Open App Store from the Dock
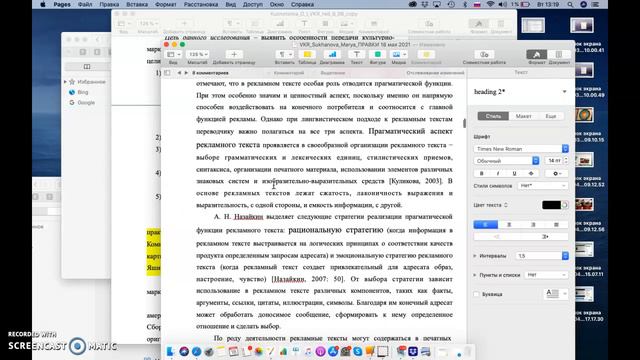640x360 pixels. pos(333,351)
